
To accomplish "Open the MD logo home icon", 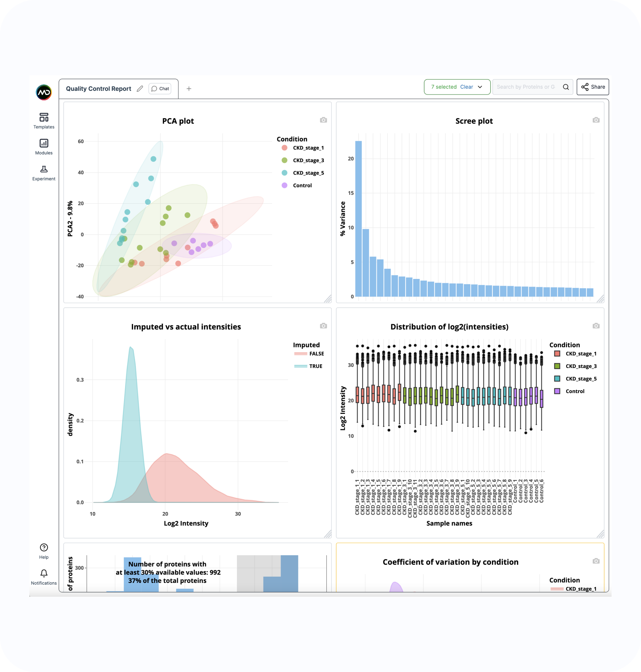I will [44, 92].
